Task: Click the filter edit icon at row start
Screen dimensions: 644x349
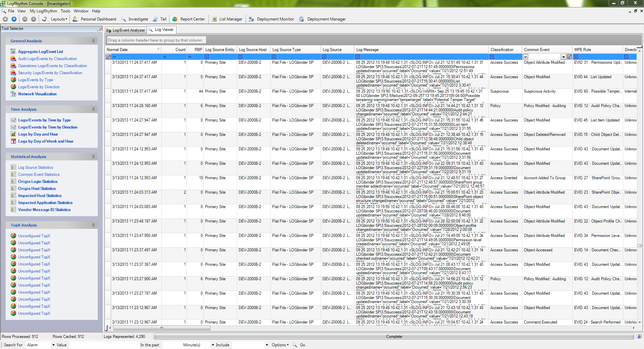Action: [x=108, y=57]
